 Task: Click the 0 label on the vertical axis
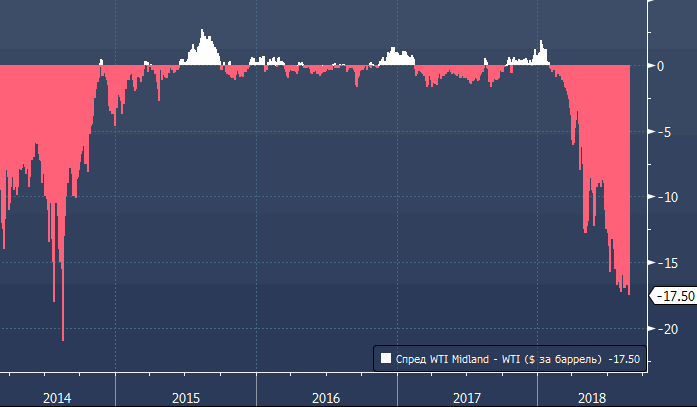click(659, 66)
